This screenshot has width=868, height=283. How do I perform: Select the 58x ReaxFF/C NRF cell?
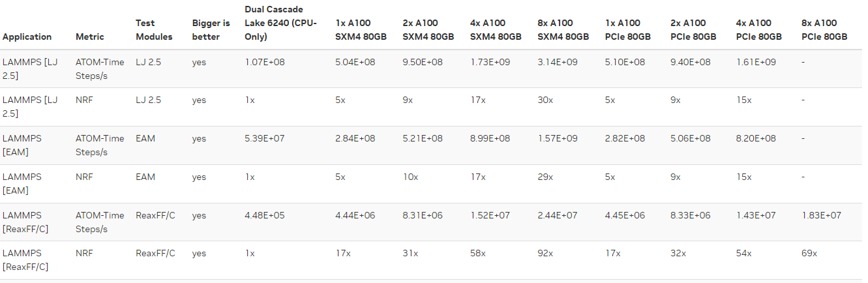pyautogui.click(x=478, y=254)
